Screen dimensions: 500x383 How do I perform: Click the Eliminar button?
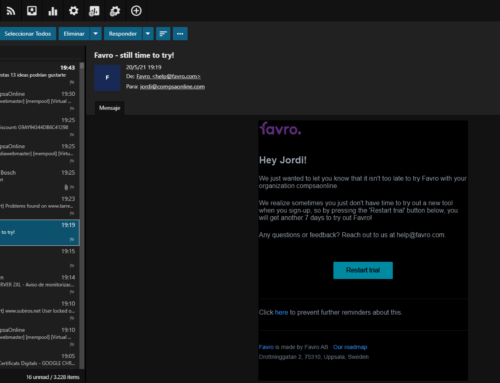[74, 34]
